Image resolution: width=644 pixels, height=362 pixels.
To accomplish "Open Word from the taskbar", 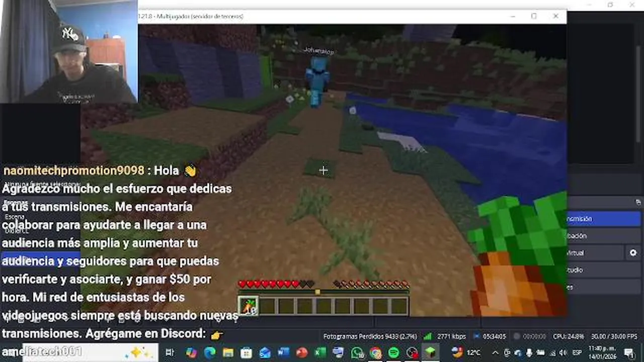I will (283, 352).
